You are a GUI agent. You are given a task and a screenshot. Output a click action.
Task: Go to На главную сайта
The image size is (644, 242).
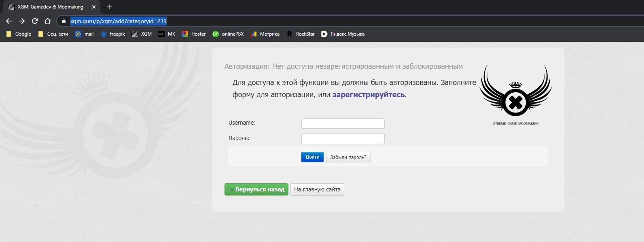click(317, 189)
